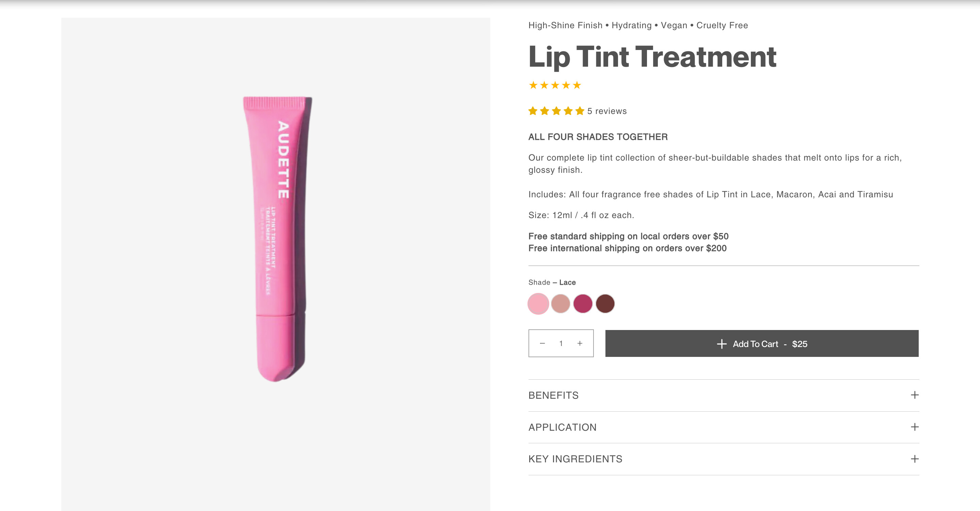Click the plus icon beside KEY INGREDIENTS
Screen dimensions: 980x511
[x=914, y=459]
